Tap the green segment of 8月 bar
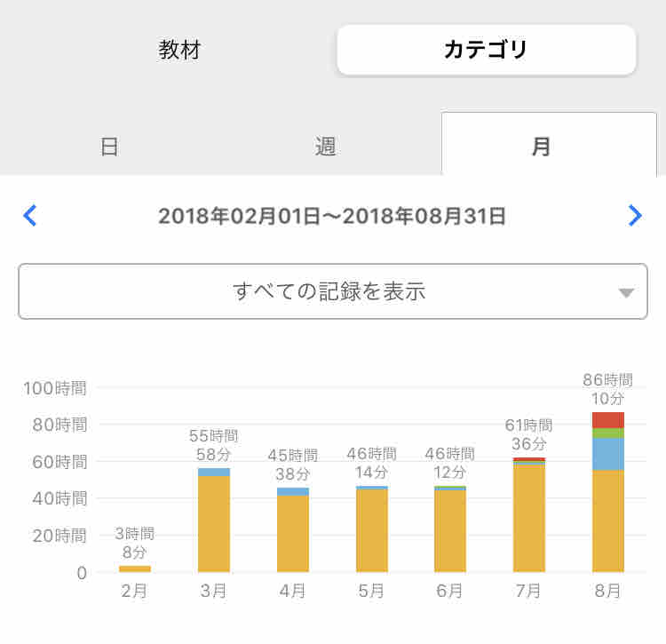 (607, 433)
